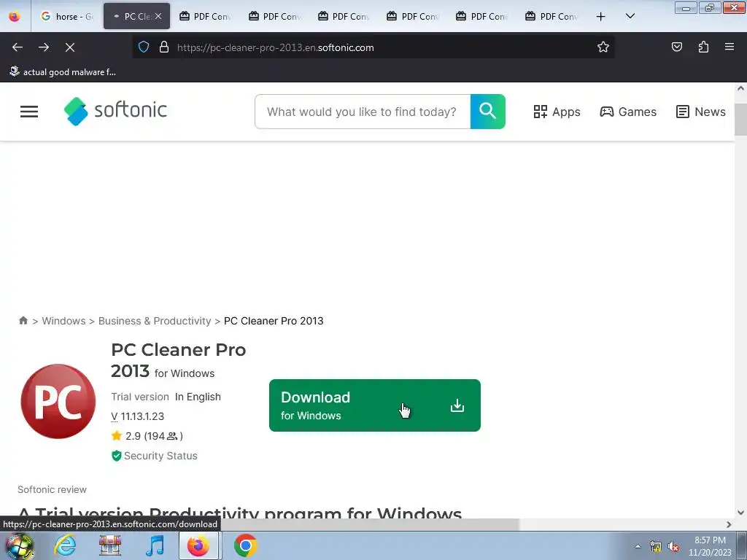This screenshot has height=560, width=747.
Task: Open the Save to Pocket icon
Action: coord(677,47)
